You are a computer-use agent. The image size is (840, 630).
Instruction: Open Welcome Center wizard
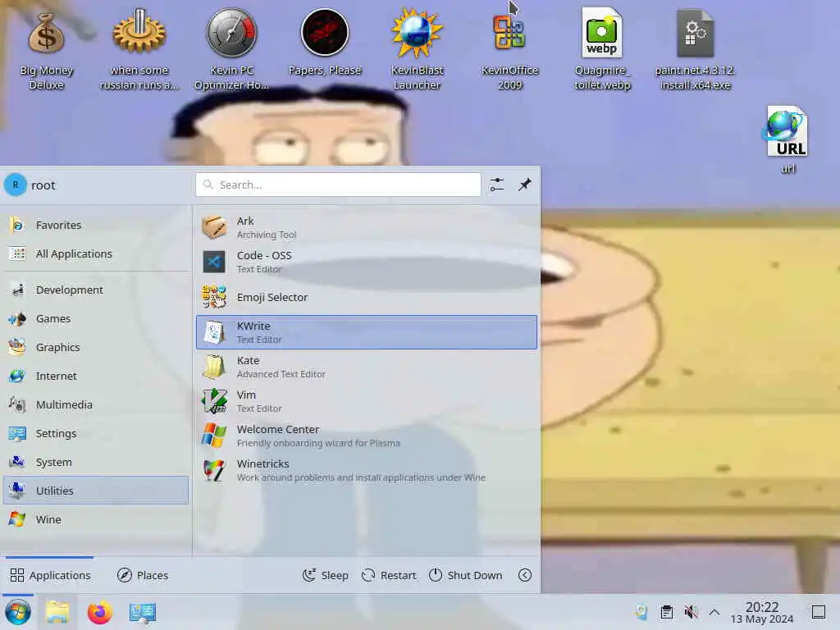point(367,436)
